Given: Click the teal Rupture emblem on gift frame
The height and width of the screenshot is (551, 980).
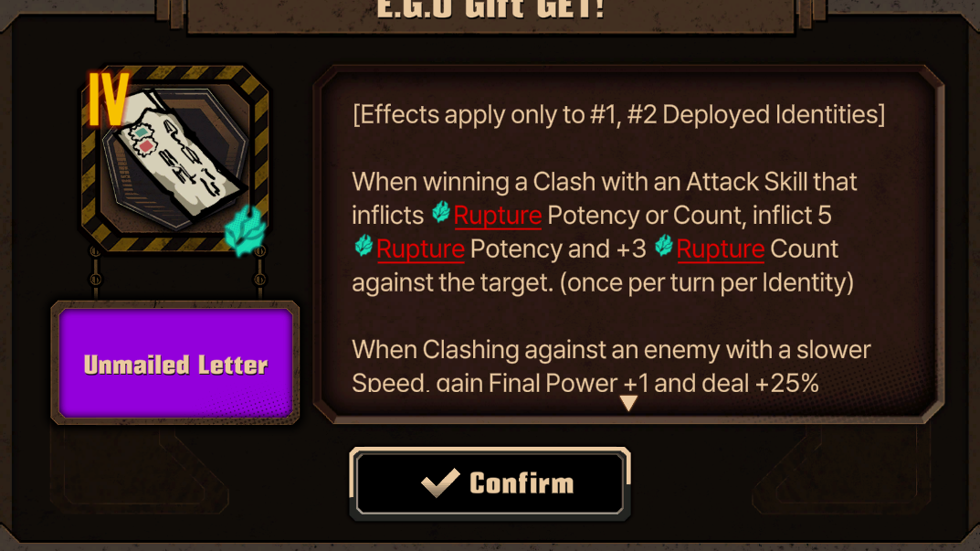Looking at the screenshot, I should 247,231.
